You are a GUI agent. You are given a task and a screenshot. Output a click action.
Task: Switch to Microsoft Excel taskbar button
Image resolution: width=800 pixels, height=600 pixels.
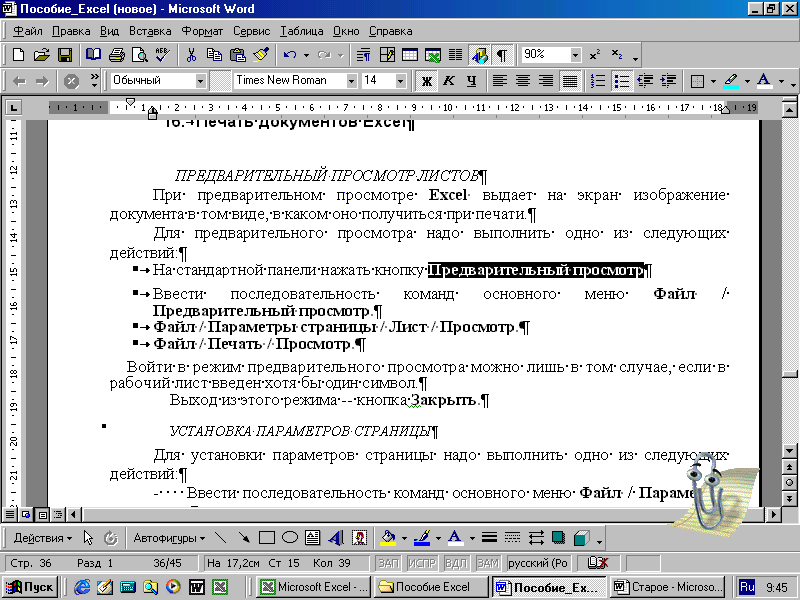(x=314, y=587)
